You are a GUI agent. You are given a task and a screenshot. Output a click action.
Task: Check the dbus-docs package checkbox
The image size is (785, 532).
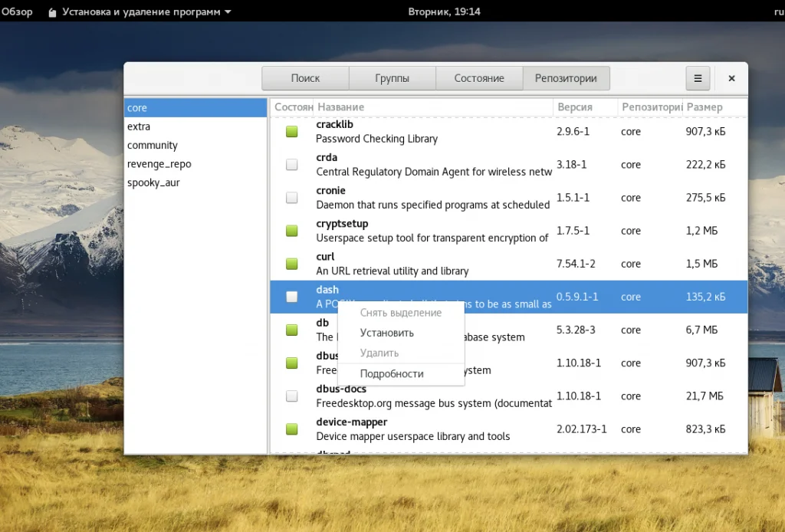click(x=291, y=396)
